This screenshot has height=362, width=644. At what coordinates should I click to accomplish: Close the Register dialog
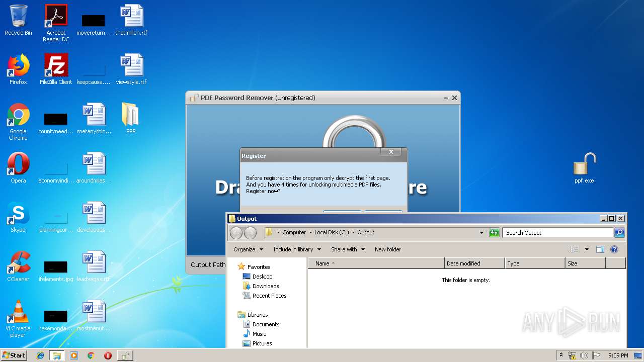pos(391,152)
